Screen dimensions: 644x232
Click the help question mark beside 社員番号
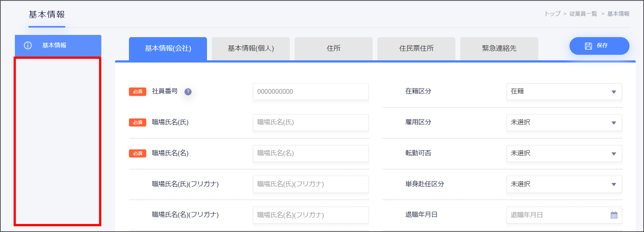tap(188, 92)
